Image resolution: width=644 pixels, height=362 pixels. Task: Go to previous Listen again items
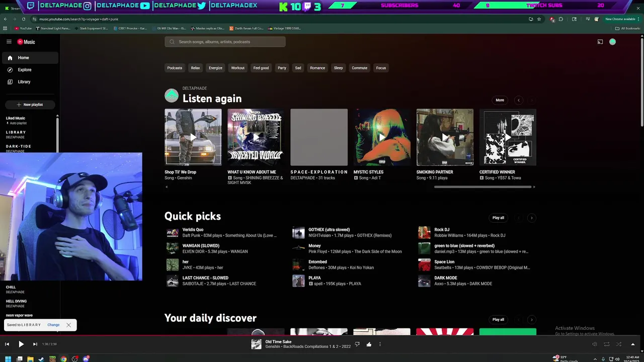pos(519,100)
